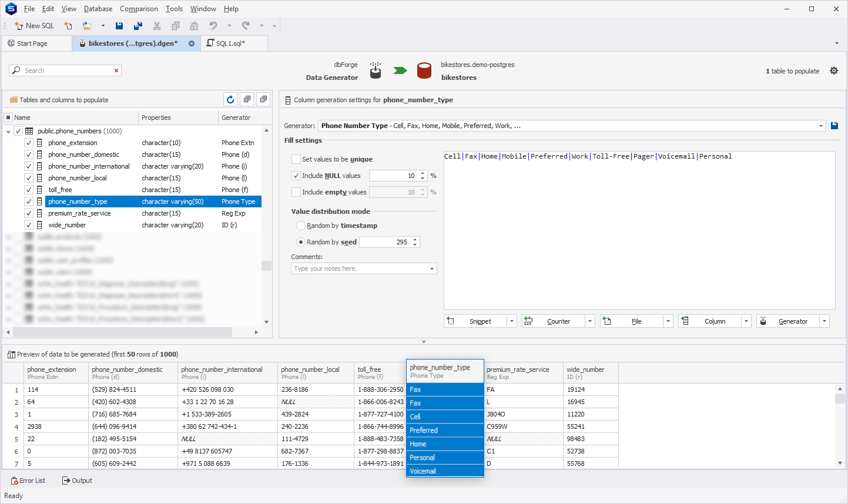
Task: Open the File button dropdown arrow
Action: click(668, 321)
